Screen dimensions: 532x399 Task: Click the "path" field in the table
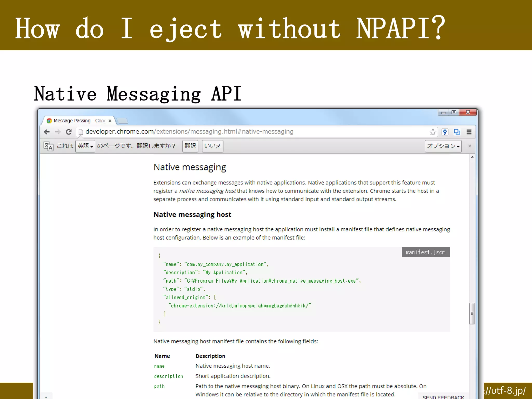click(x=159, y=387)
